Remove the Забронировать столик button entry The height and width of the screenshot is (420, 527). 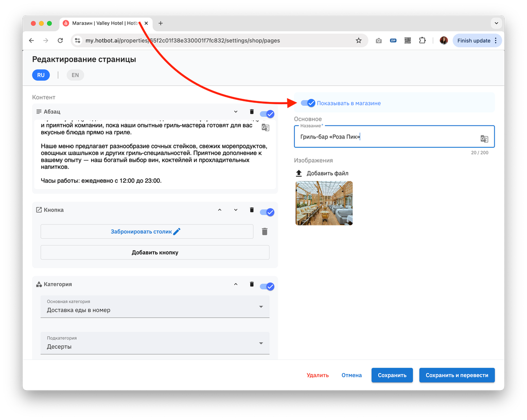click(x=265, y=232)
